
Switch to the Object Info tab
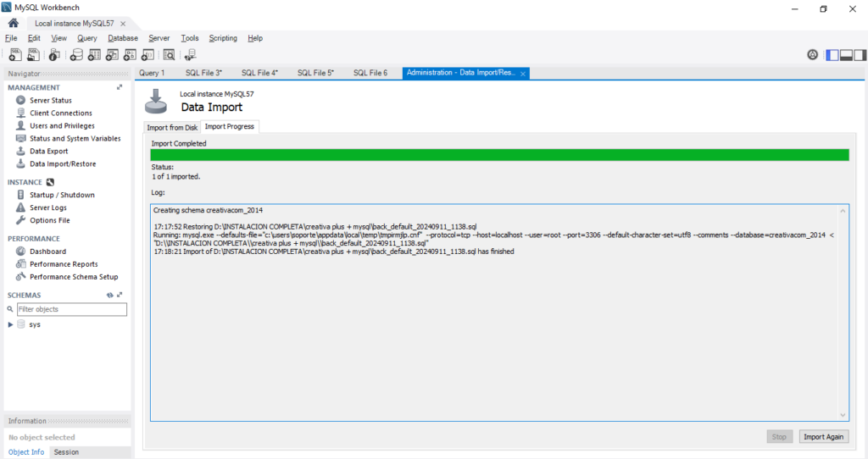[26, 452]
